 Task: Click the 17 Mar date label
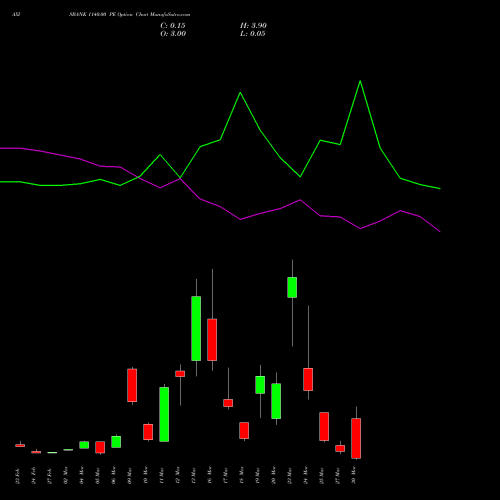pos(226,476)
